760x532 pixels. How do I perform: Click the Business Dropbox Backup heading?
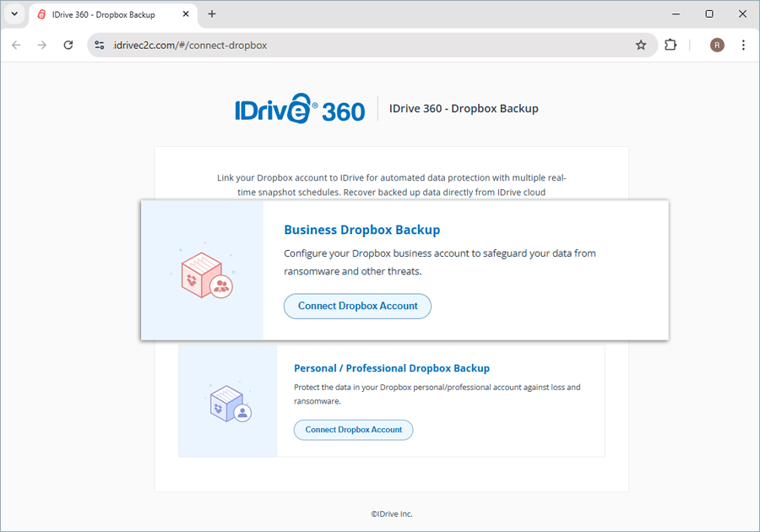(x=362, y=230)
